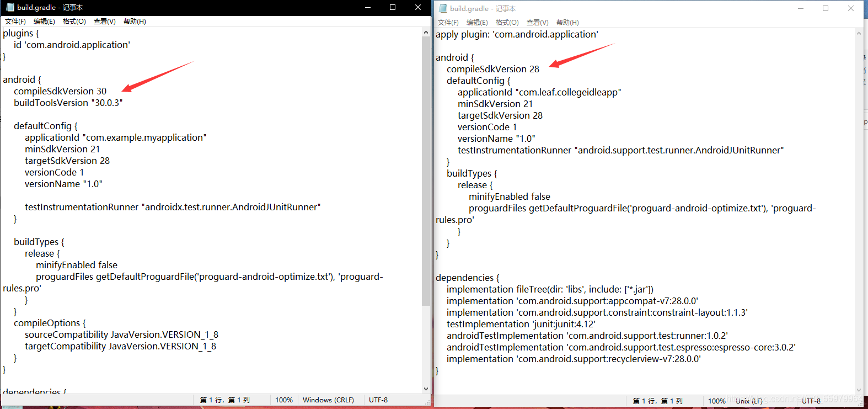This screenshot has height=409, width=868.
Task: Click 'sourceCompatibility JavaVersion.VERSION_1_8' line
Action: [x=121, y=334]
